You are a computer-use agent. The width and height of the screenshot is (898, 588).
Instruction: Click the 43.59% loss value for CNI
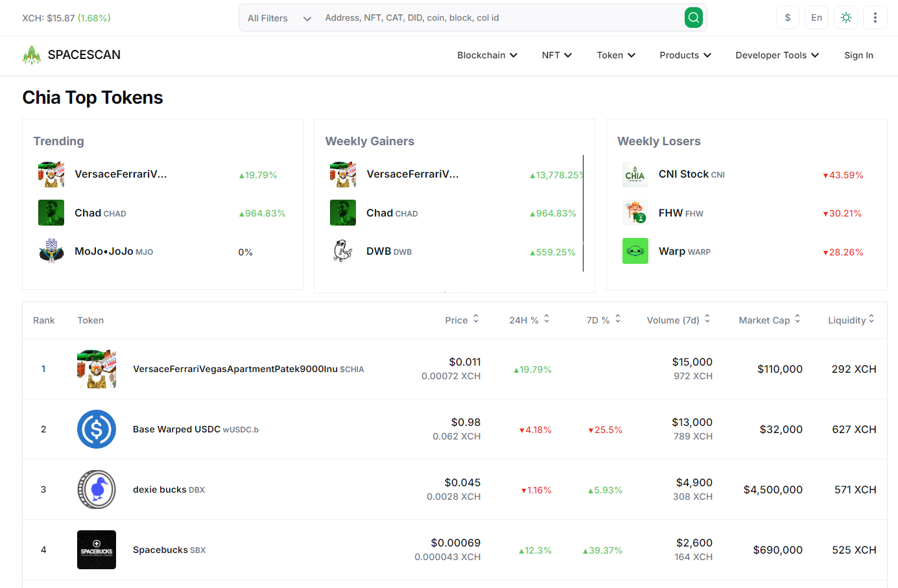click(843, 175)
